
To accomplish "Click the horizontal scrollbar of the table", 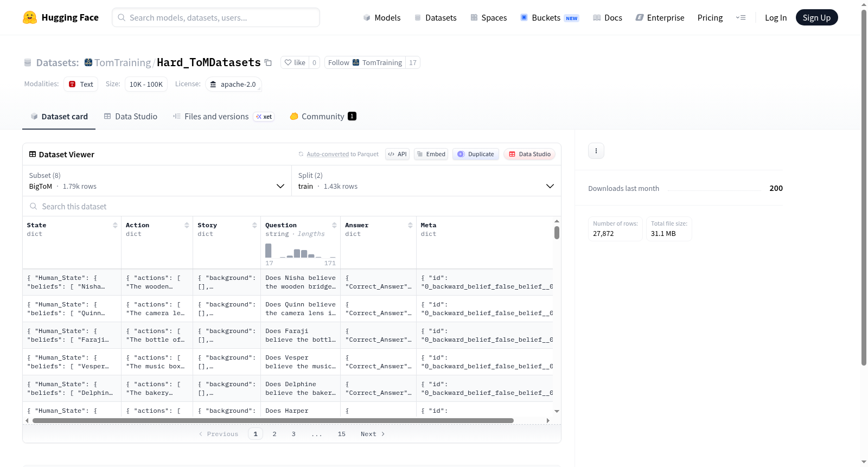I will (x=273, y=420).
